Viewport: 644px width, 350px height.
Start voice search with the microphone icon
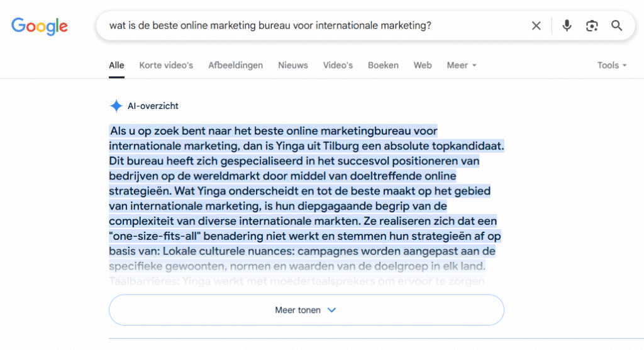[x=567, y=26]
